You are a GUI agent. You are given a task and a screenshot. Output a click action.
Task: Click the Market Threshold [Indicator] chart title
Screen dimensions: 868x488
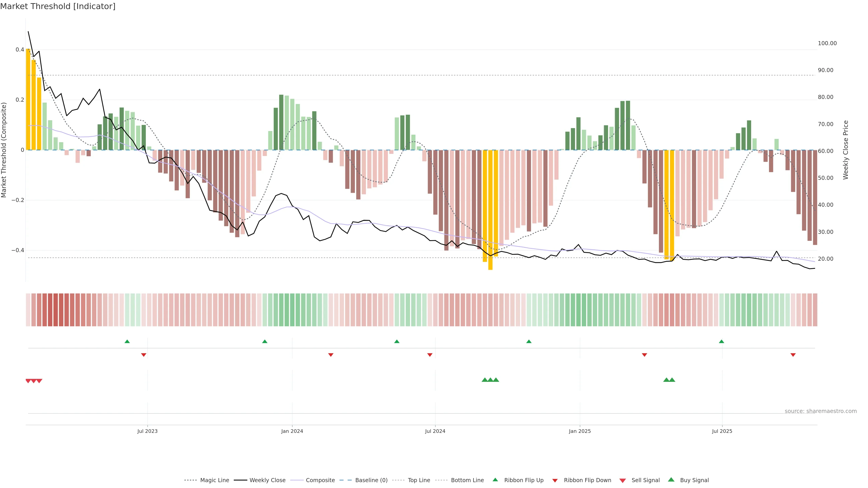point(58,6)
